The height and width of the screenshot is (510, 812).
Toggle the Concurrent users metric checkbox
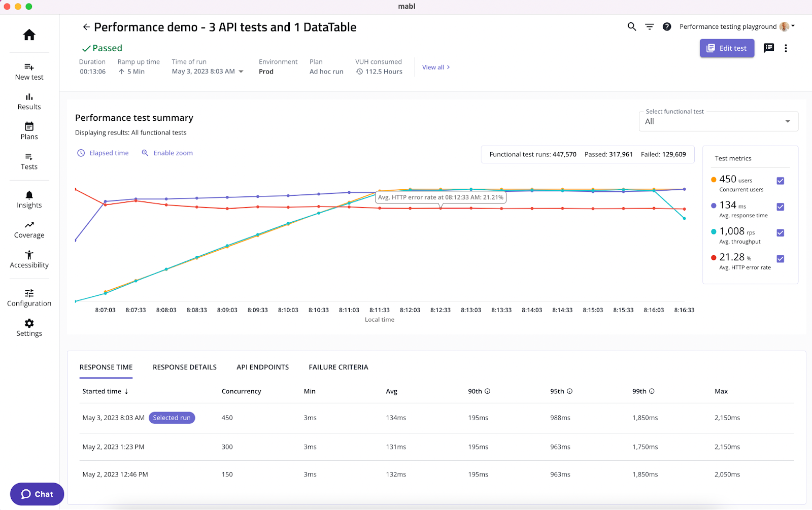(780, 181)
